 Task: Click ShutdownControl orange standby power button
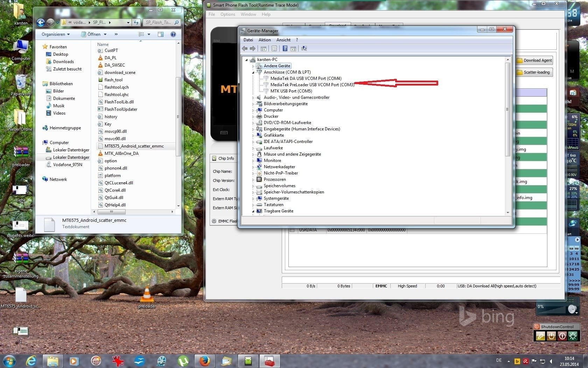pos(552,336)
